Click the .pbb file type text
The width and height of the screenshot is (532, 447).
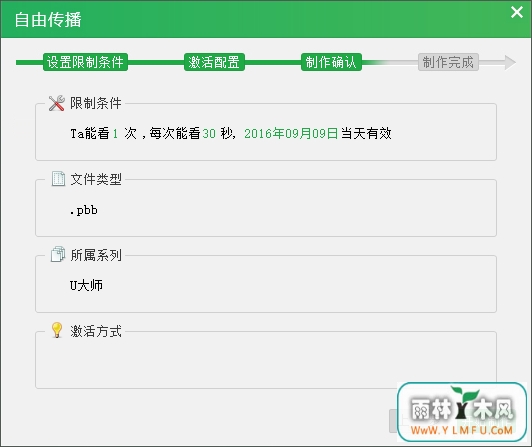[84, 210]
